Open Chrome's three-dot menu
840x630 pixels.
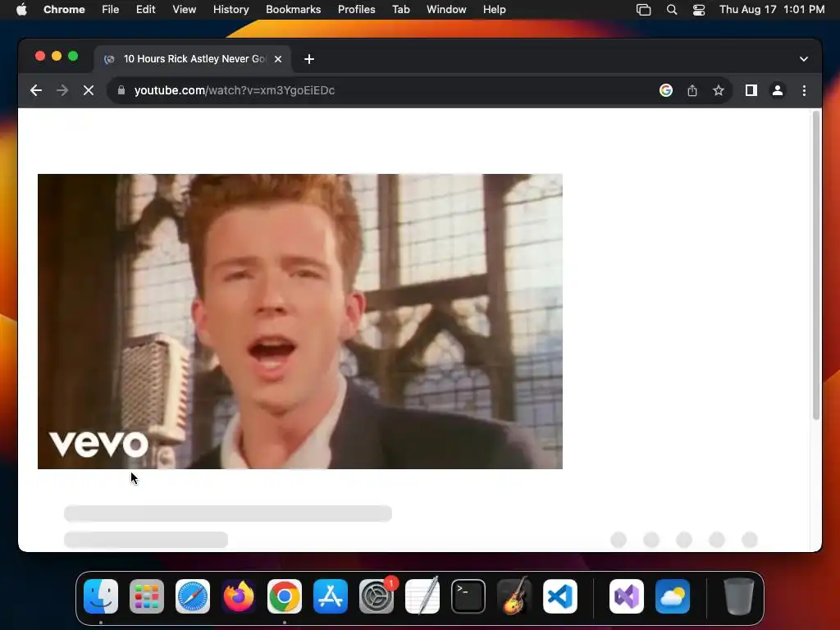coord(804,90)
